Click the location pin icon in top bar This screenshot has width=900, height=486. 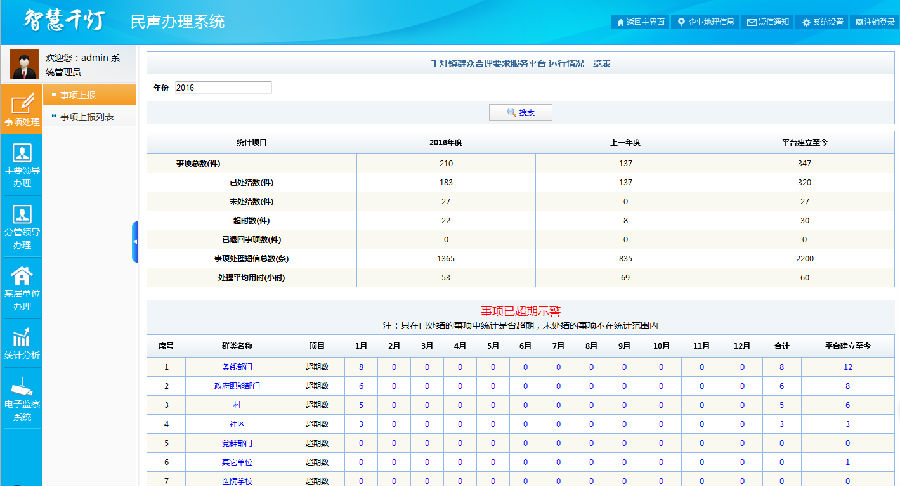click(681, 22)
